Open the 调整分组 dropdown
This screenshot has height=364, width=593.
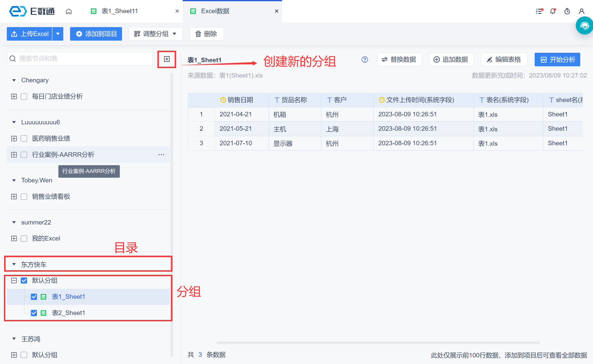[x=156, y=34]
